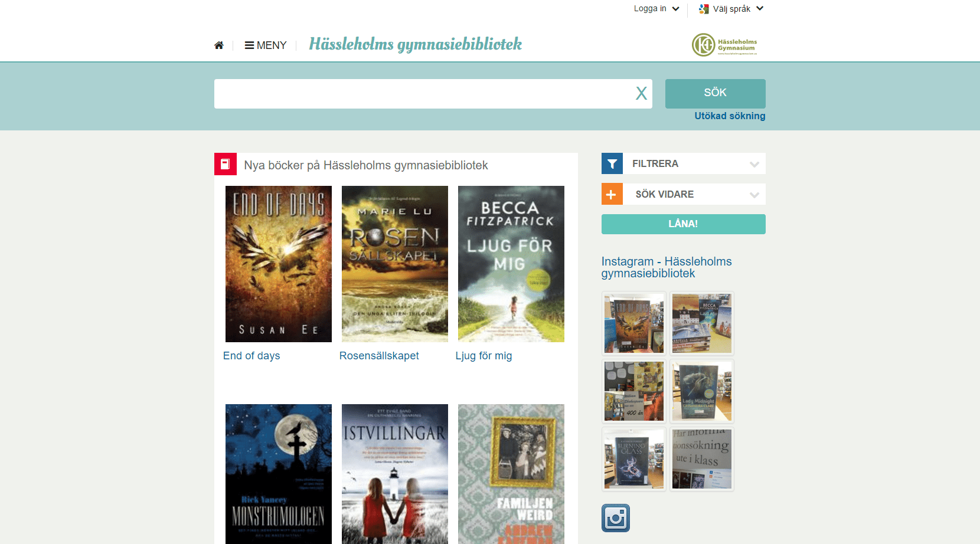The width and height of the screenshot is (980, 544).
Task: Open the Lady Midnight Instagram thumbnail
Action: click(x=701, y=391)
